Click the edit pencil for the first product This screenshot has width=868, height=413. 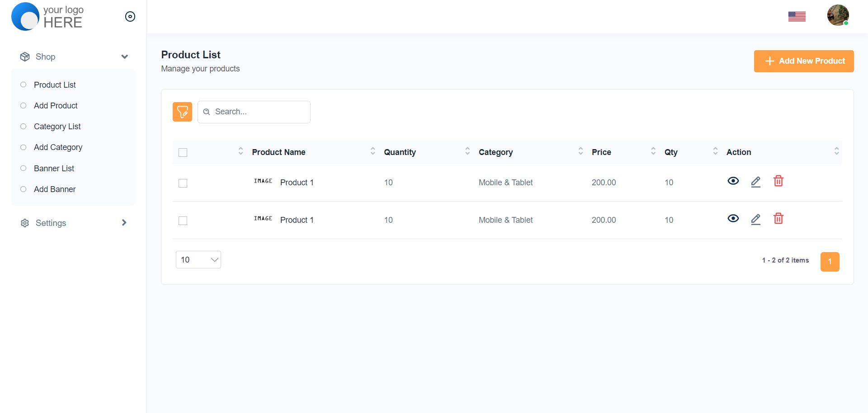click(755, 182)
